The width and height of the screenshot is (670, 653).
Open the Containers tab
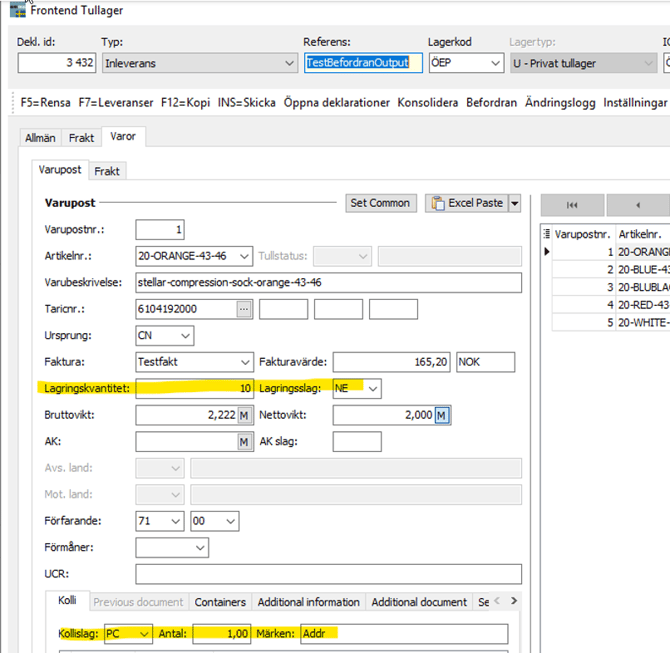point(221,602)
